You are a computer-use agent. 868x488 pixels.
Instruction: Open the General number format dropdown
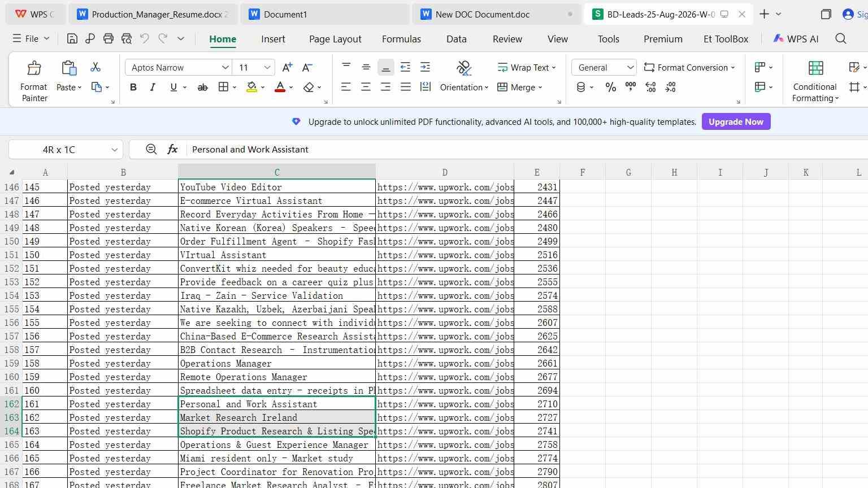[604, 67]
